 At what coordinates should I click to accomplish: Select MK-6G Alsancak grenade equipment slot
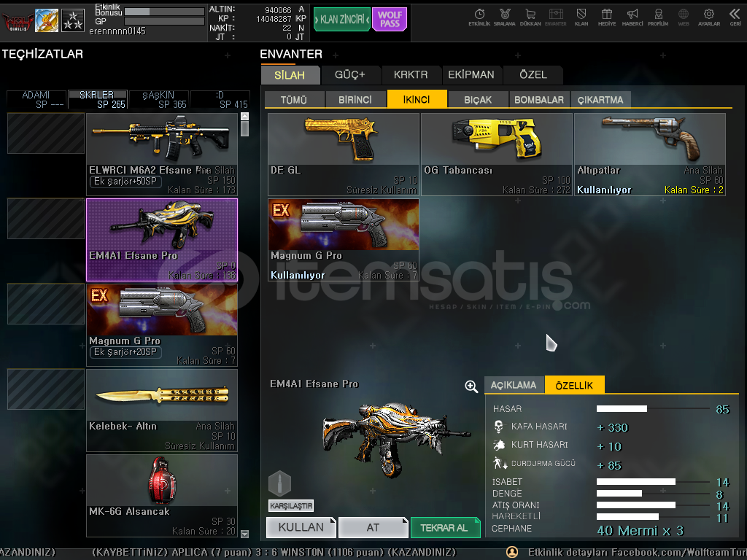click(x=162, y=496)
